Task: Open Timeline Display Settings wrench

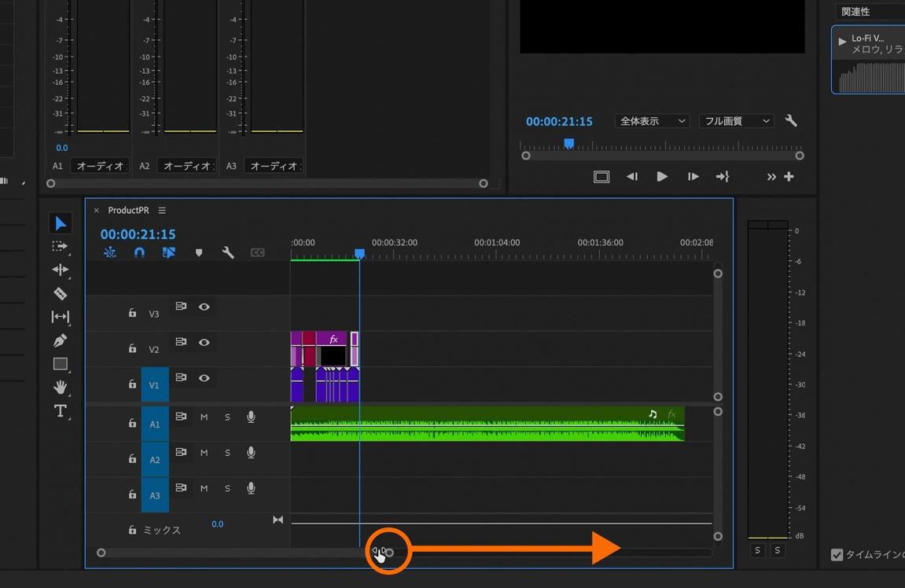Action: [228, 252]
